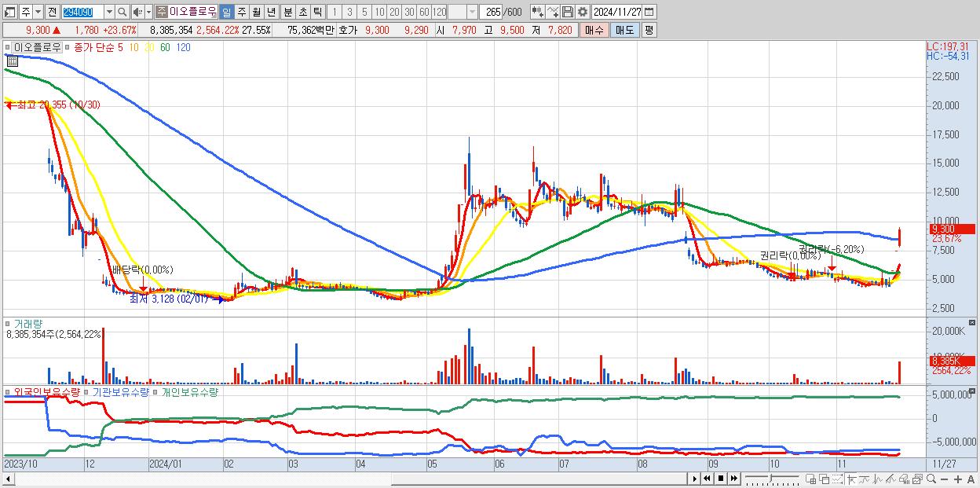The width and height of the screenshot is (980, 488).
Task: Select the 주 weekly period toggle
Action: pos(241,12)
